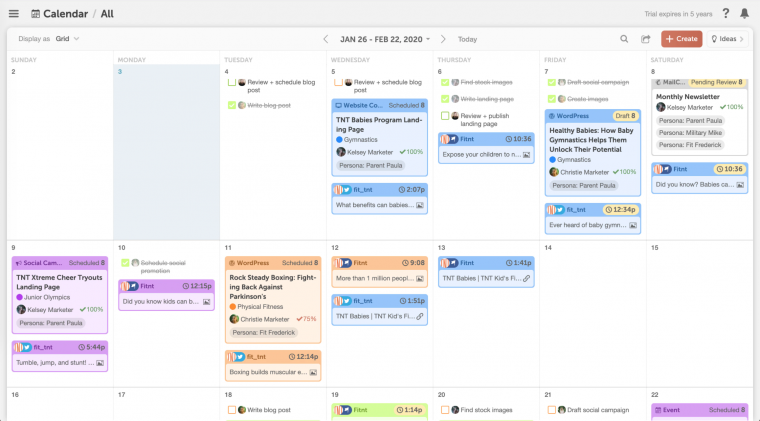Click All in the breadcrumb
Screen dimensions: 760x421
107,14
